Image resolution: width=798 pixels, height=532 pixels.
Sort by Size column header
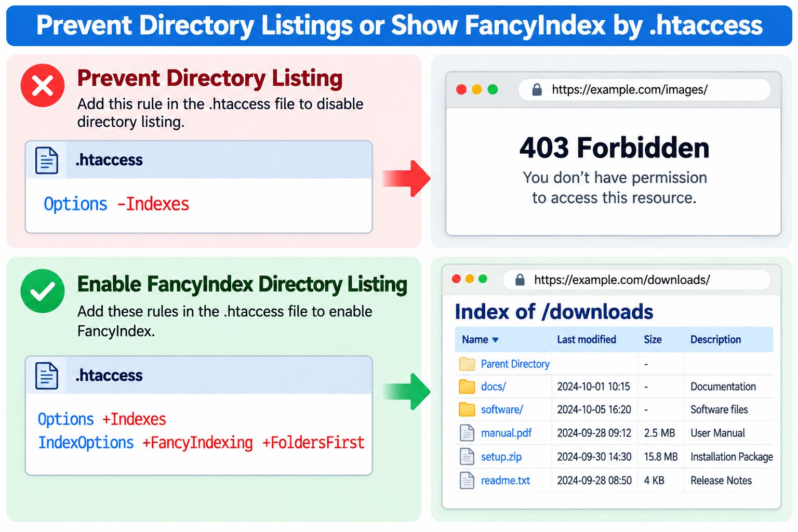[653, 339]
